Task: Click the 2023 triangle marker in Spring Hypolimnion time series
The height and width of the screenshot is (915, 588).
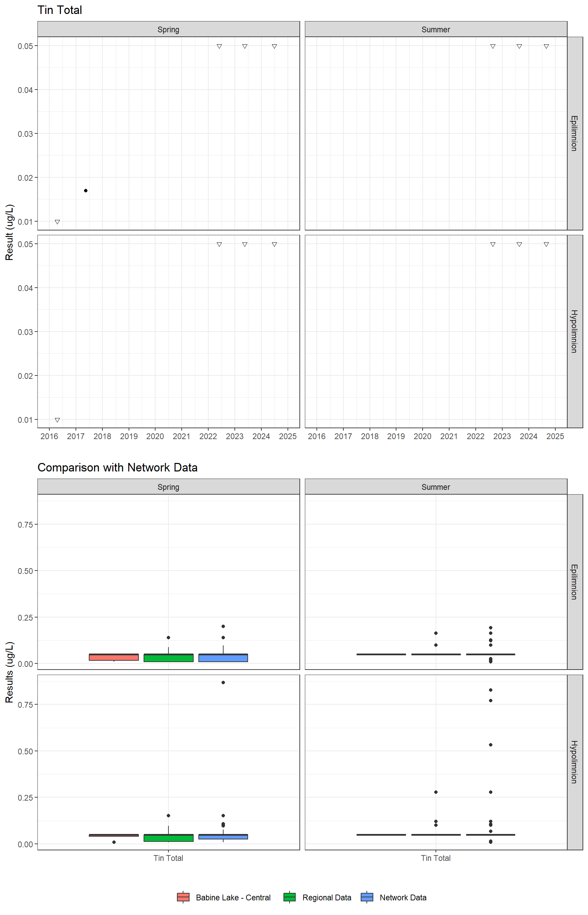Action: (x=245, y=244)
